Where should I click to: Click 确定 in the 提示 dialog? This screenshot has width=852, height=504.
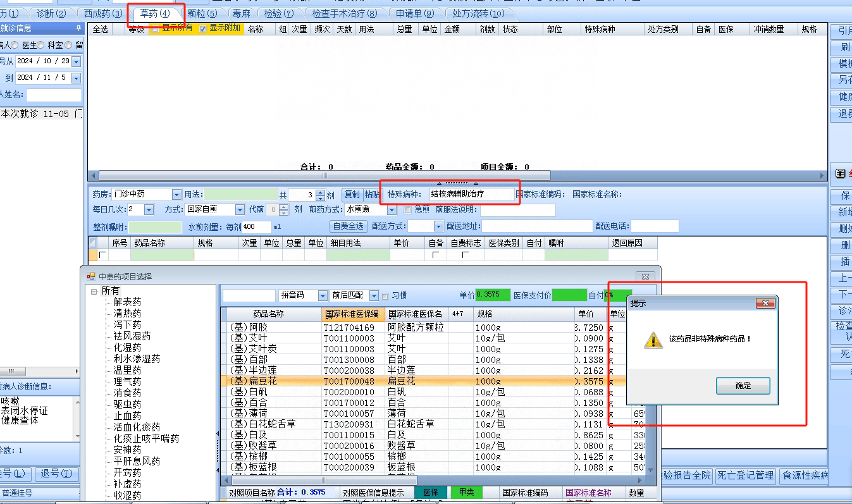(743, 386)
